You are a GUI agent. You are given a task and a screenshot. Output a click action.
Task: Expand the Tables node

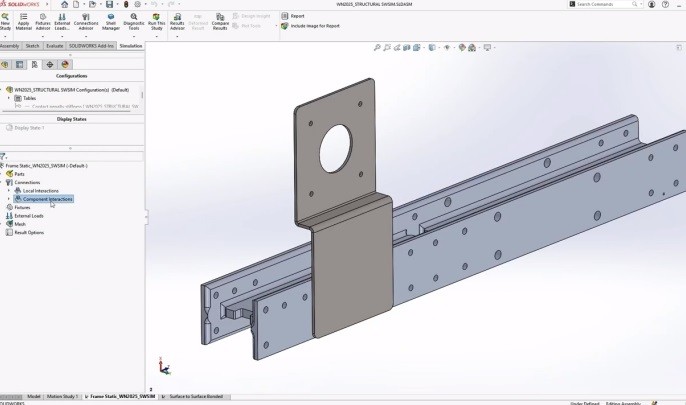(9, 98)
